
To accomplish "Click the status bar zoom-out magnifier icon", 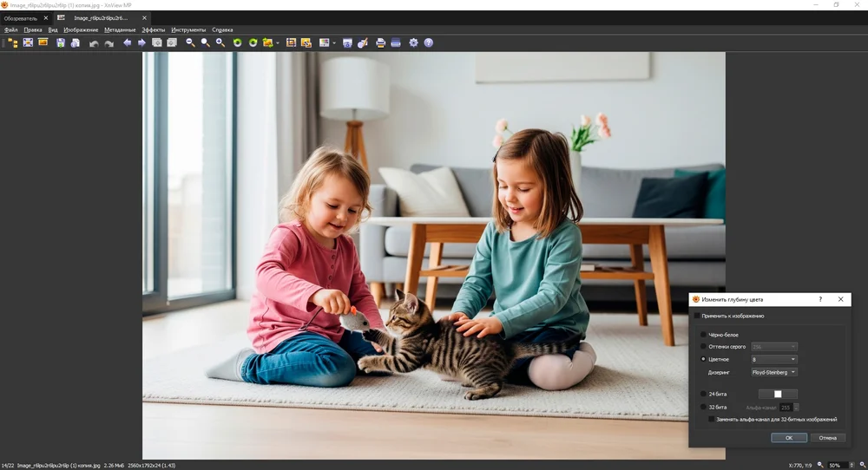I will 820,466.
